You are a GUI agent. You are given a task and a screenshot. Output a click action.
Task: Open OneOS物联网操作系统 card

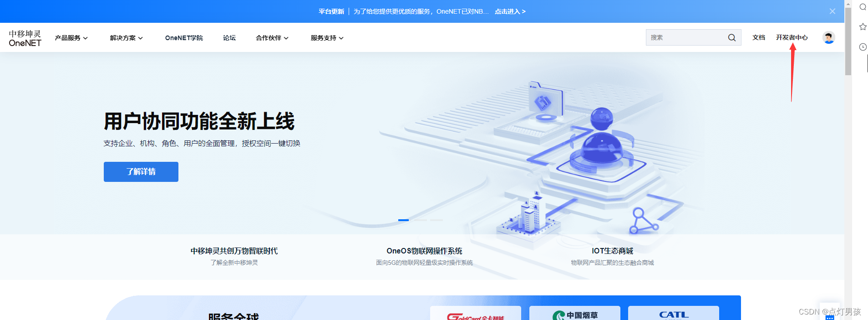[424, 256]
